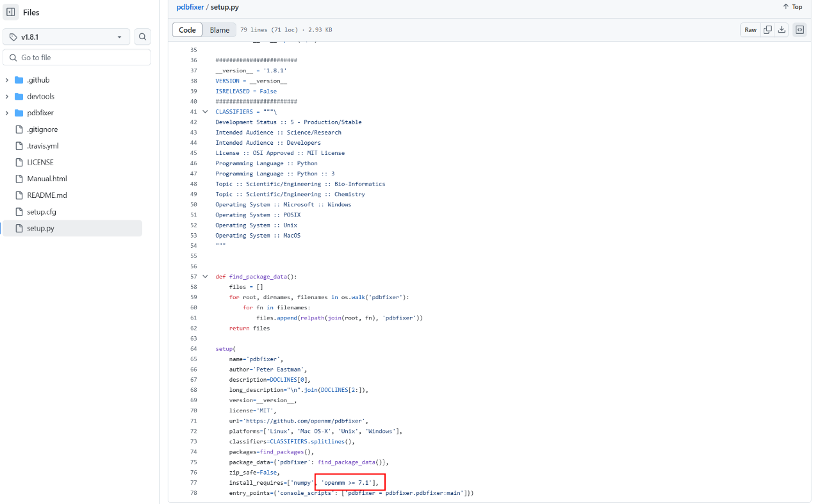
Task: Collapse the CLASSIFIERS block at line 41
Action: coord(204,111)
